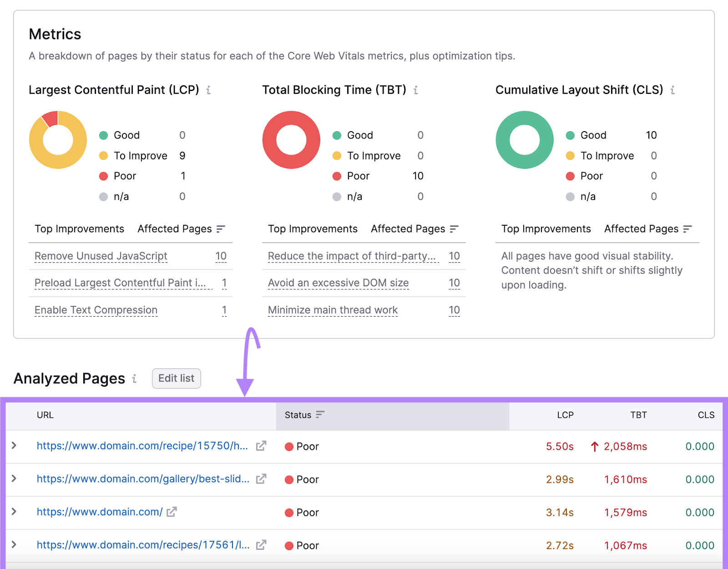Click the https://www.domain.com/ URL link
The width and height of the screenshot is (728, 569).
(99, 512)
